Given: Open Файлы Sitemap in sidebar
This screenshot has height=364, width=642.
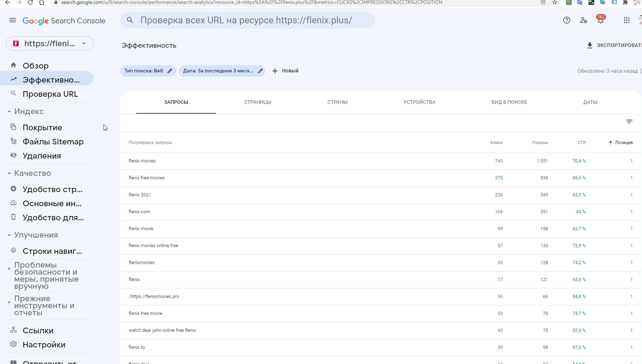Looking at the screenshot, I should tap(53, 142).
